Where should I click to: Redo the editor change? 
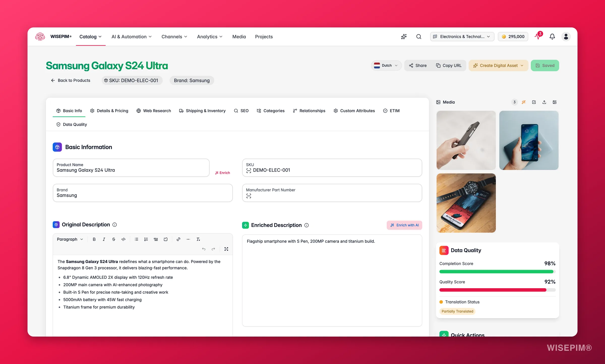(213, 249)
